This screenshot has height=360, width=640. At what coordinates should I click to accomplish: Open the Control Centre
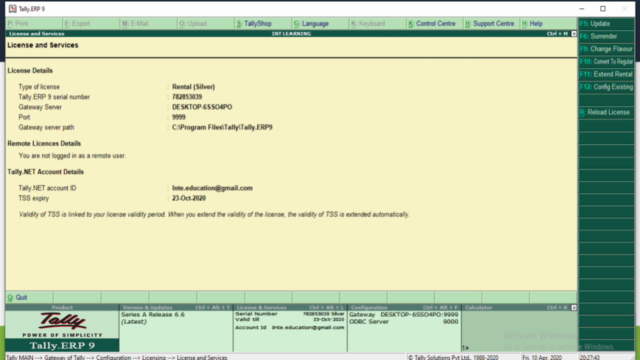(x=435, y=24)
